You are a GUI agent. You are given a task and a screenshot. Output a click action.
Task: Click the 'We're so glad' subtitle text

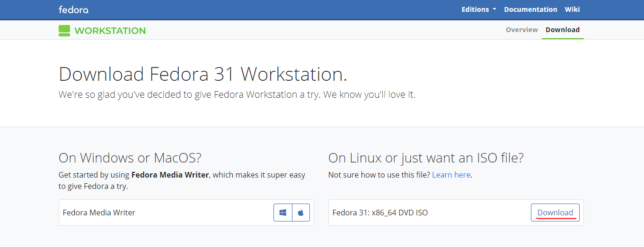pyautogui.click(x=237, y=94)
